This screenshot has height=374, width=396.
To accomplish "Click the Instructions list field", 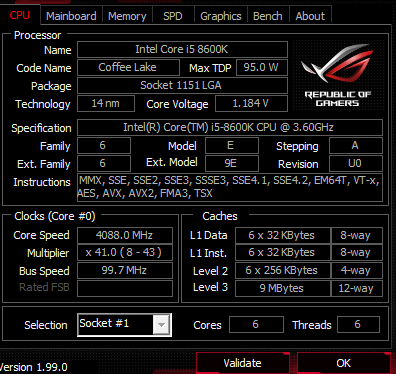I will pos(230,187).
